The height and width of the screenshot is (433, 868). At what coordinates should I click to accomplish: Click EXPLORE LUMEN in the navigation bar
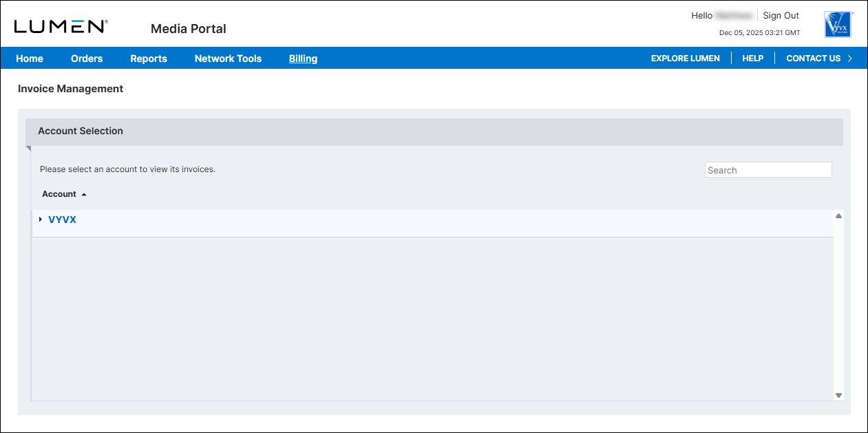pyautogui.click(x=685, y=59)
